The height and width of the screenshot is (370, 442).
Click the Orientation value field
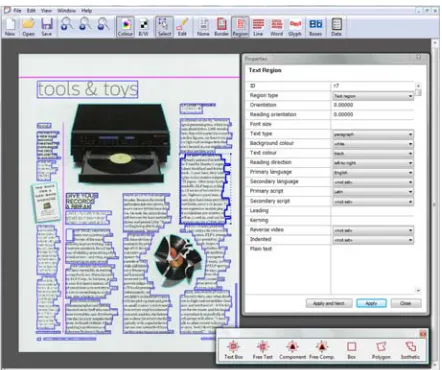point(373,105)
